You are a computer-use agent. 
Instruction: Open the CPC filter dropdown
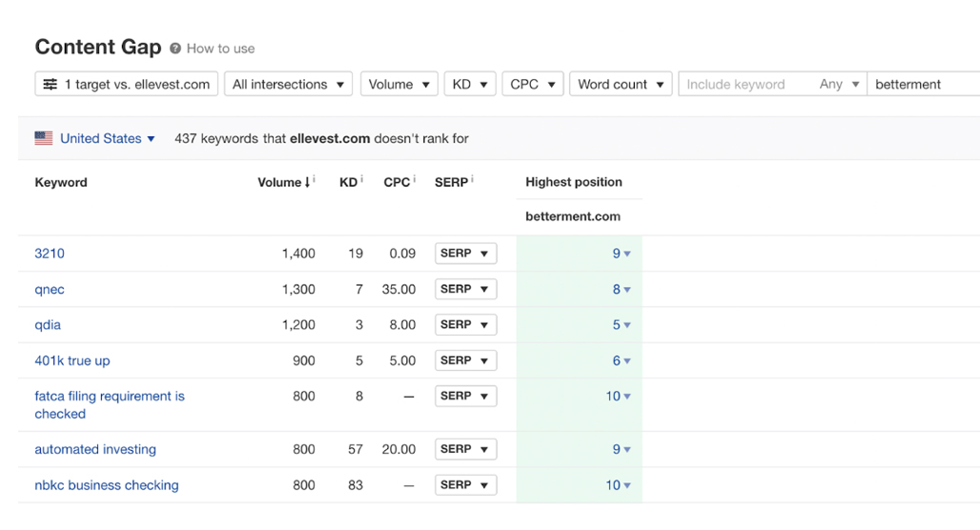point(533,84)
